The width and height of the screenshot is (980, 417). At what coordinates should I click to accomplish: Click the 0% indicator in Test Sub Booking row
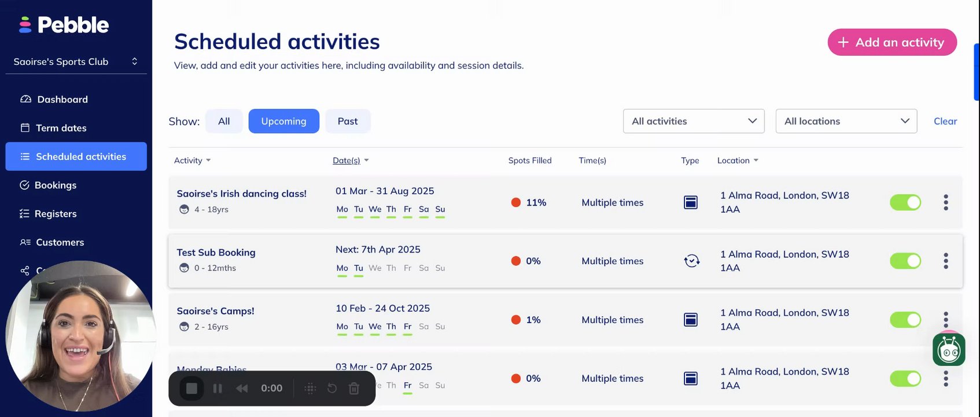(526, 261)
